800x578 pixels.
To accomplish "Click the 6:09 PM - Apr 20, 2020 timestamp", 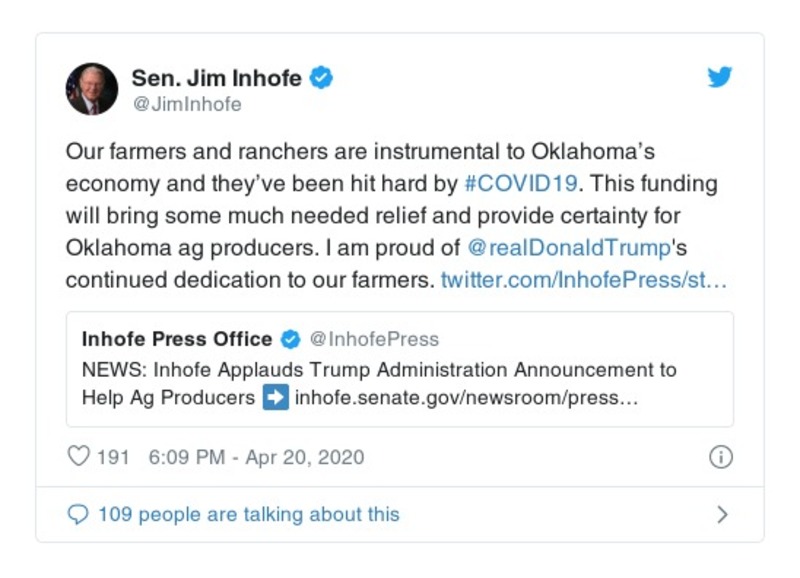I will tap(256, 458).
